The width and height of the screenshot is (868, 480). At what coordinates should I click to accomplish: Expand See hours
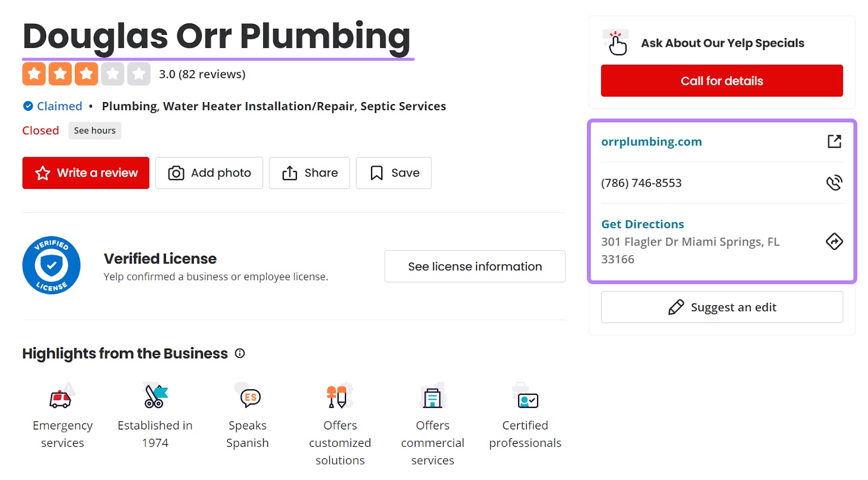pyautogui.click(x=94, y=130)
